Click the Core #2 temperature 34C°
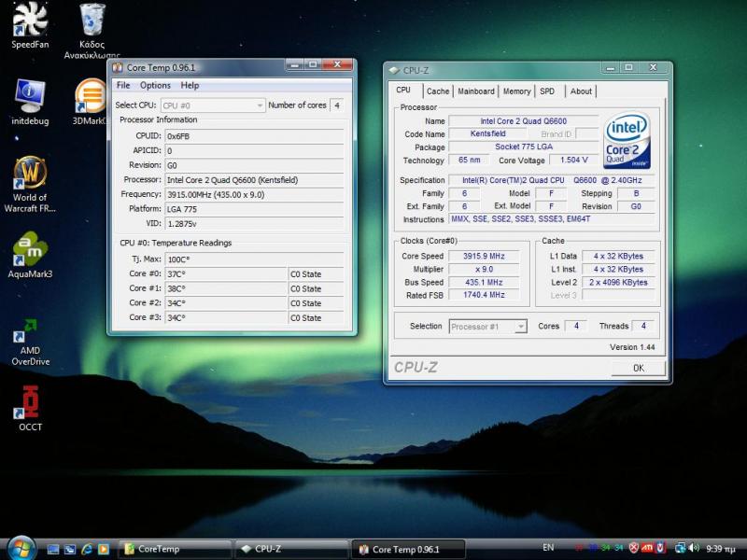The image size is (747, 560). pyautogui.click(x=225, y=303)
